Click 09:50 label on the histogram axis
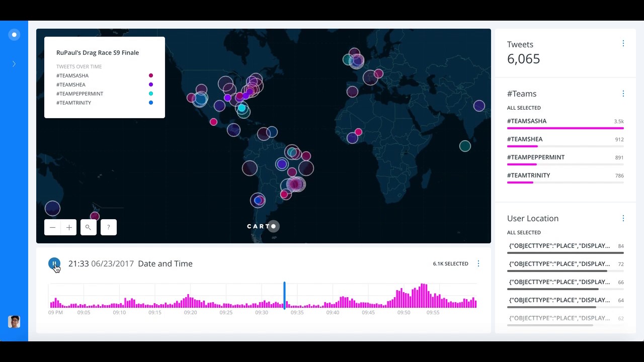644x362 pixels. pos(404,312)
